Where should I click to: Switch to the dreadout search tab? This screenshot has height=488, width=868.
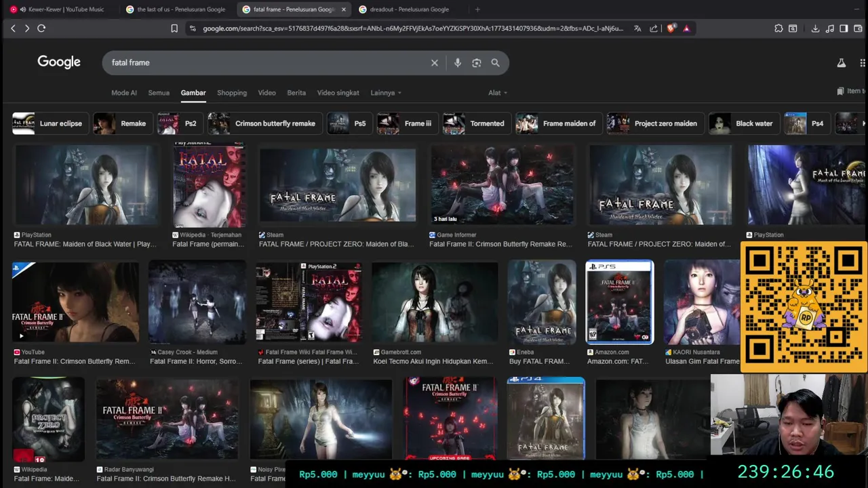point(409,9)
